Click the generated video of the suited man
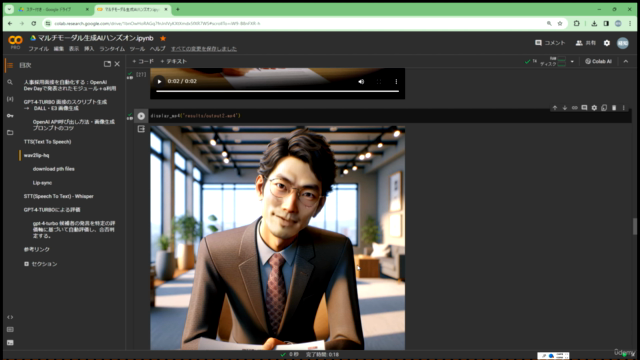This screenshot has width=640, height=360. pos(278,238)
